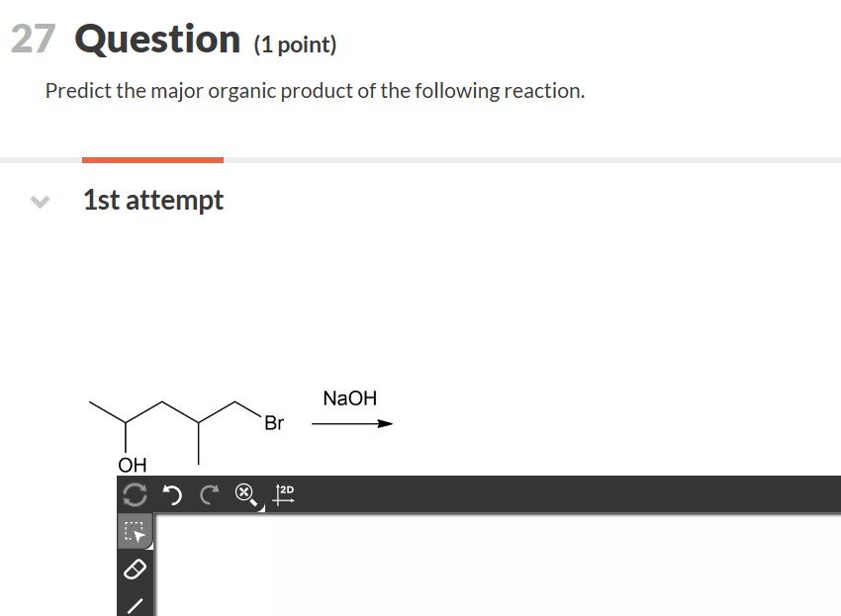Click the clear/reset canvas icon
Screen dimensions: 841x616
[135, 494]
